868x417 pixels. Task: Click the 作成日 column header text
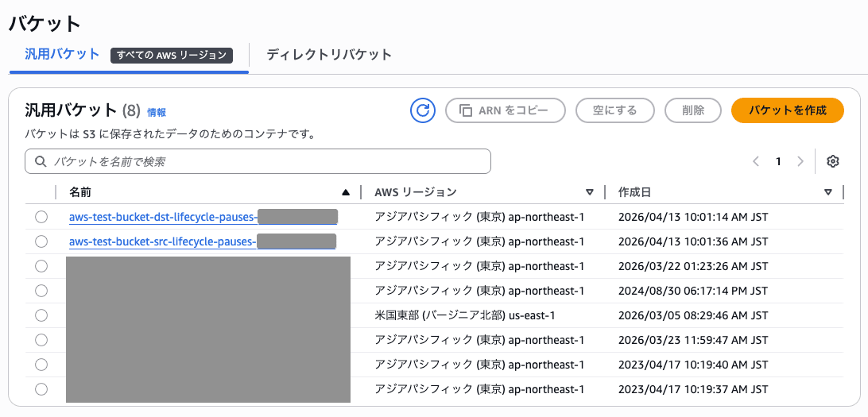[x=634, y=192]
